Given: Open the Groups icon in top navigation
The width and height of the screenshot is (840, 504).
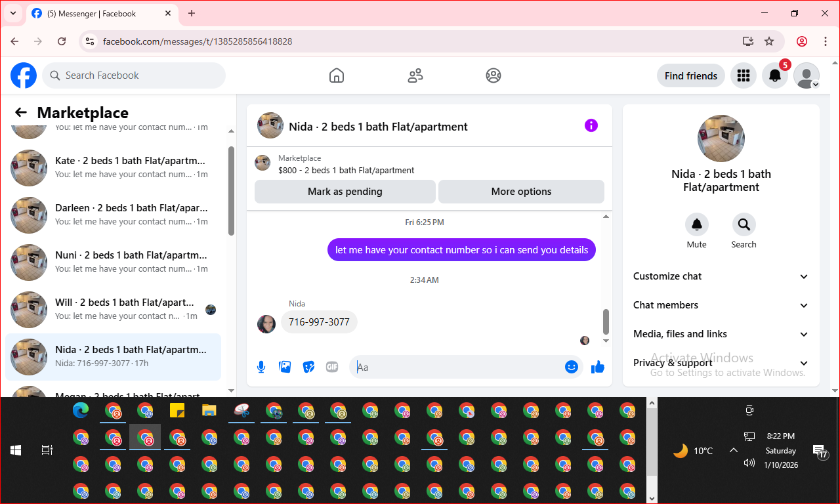Looking at the screenshot, I should (493, 75).
